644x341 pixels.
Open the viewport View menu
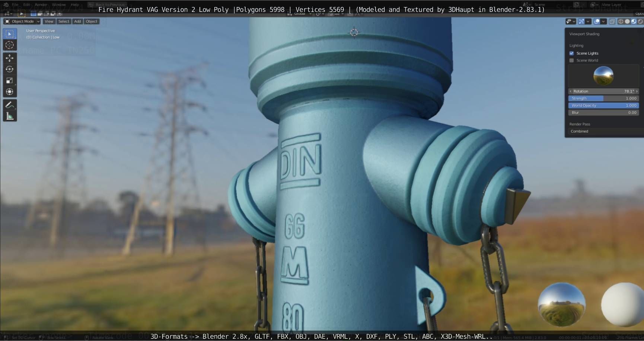pos(49,22)
